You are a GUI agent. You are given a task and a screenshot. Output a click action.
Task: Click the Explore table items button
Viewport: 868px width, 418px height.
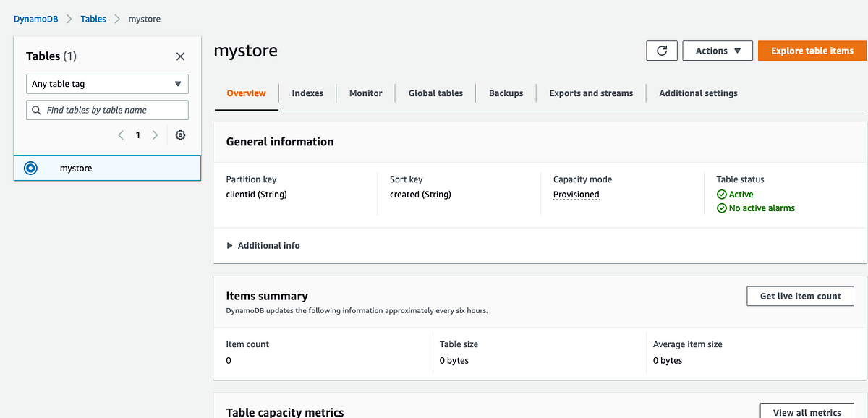812,51
